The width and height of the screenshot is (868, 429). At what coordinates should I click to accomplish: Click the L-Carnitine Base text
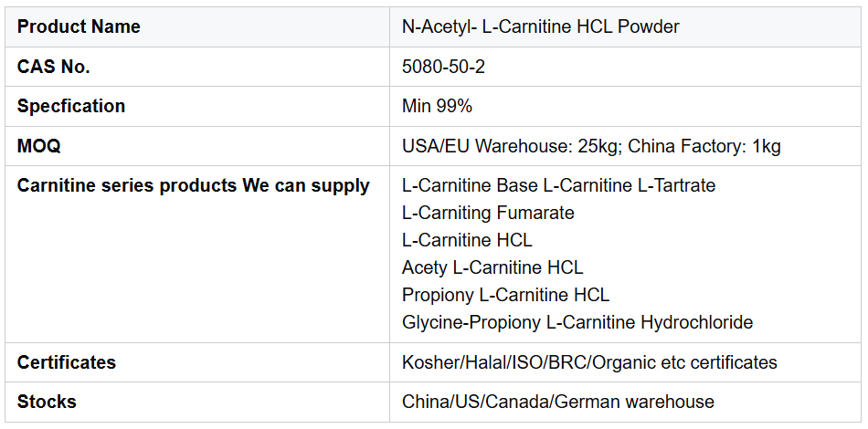[470, 185]
